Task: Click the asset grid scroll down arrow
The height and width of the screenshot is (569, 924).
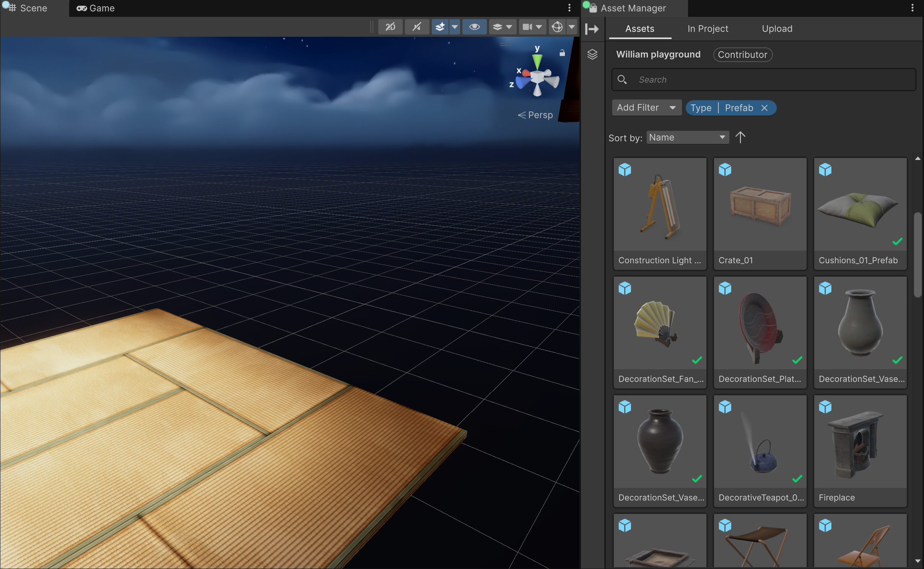Action: [917, 561]
